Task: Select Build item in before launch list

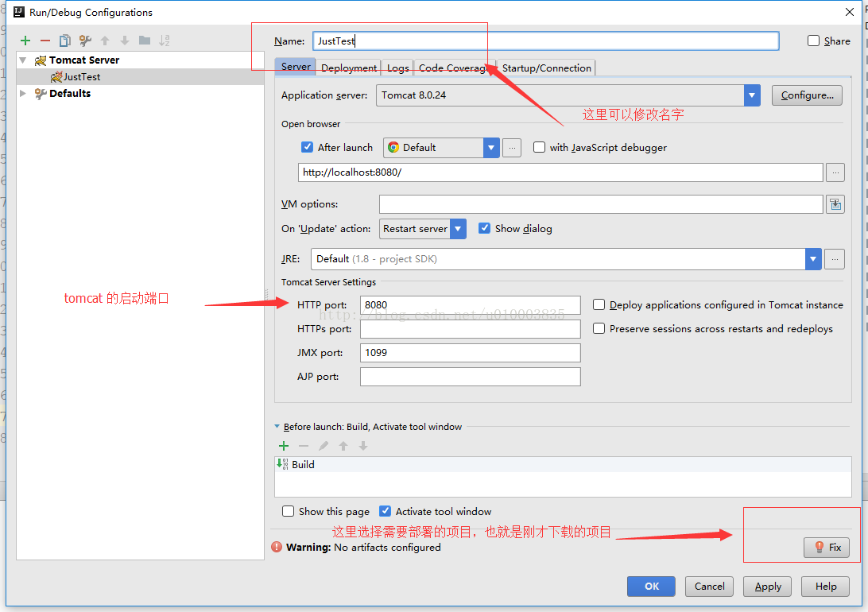Action: (x=563, y=465)
